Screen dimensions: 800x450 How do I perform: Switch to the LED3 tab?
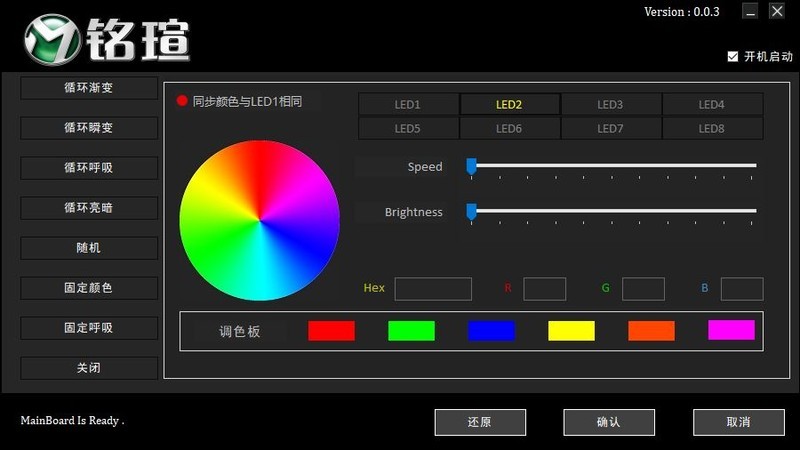[x=611, y=104]
